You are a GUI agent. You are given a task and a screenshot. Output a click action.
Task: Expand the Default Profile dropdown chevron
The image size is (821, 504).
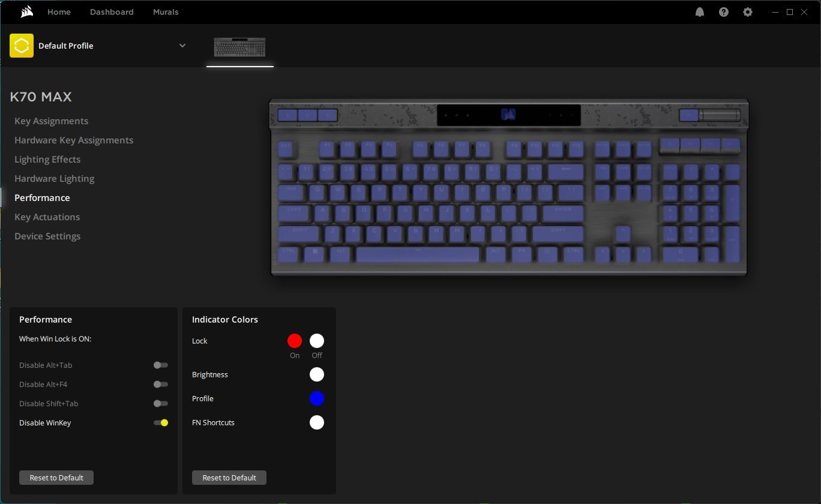tap(182, 46)
